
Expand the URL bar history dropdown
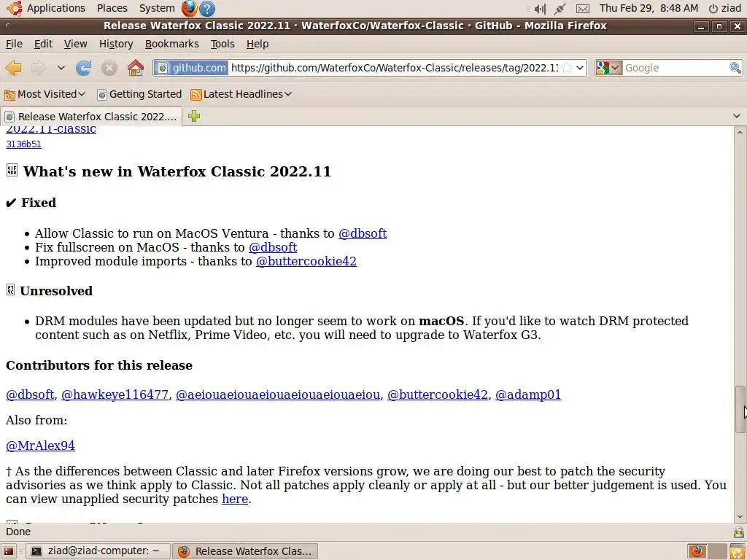[x=580, y=68]
